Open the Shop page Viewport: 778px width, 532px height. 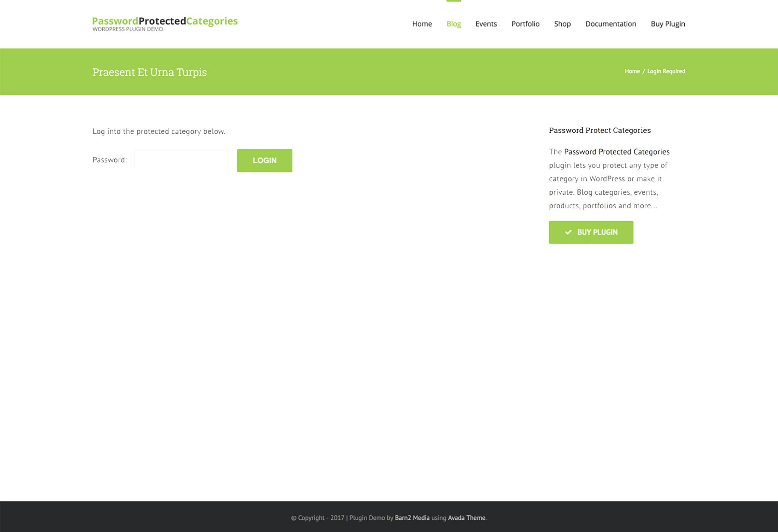point(562,24)
